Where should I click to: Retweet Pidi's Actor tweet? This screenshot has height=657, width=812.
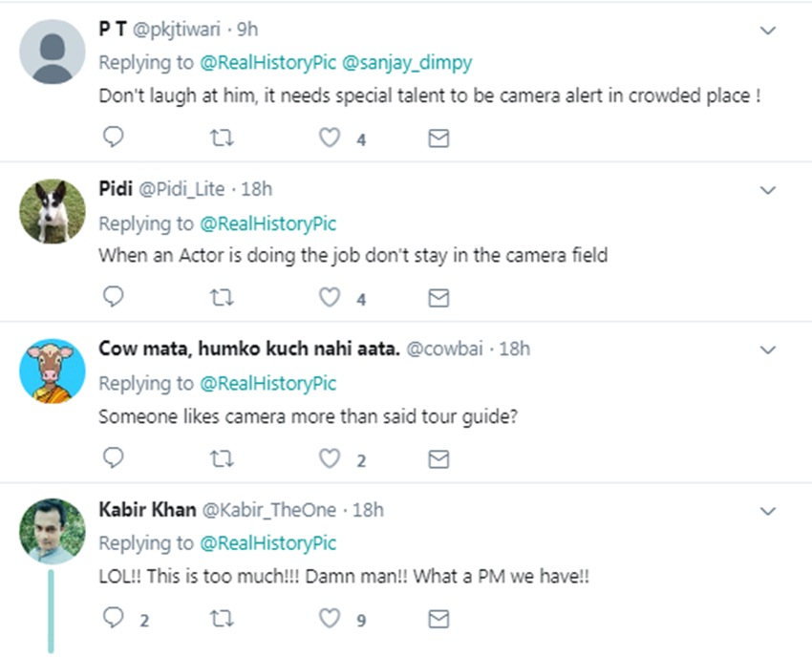click(221, 299)
